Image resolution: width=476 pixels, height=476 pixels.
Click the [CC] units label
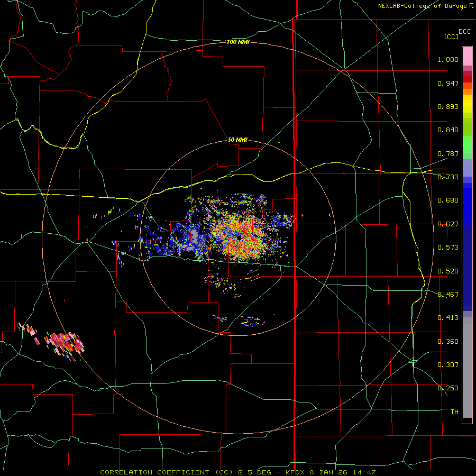[452, 36]
